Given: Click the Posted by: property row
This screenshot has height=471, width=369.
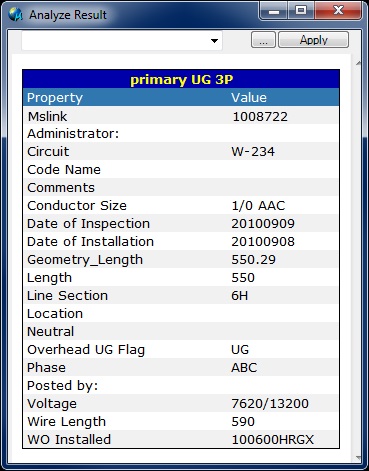Looking at the screenshot, I should [x=181, y=386].
